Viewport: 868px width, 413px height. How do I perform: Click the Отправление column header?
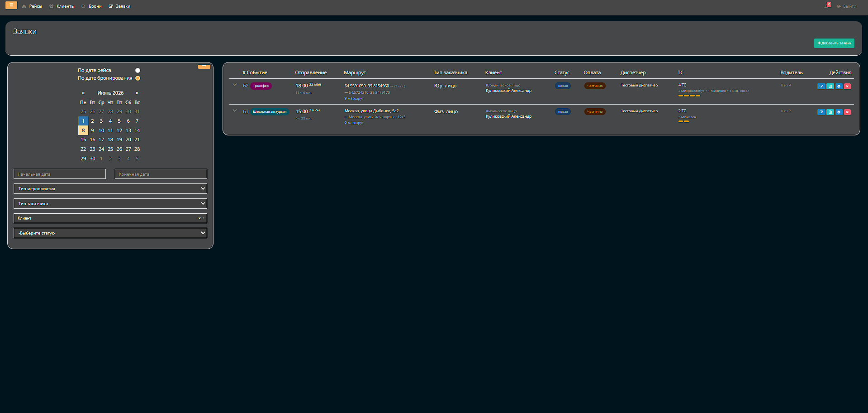tap(311, 72)
